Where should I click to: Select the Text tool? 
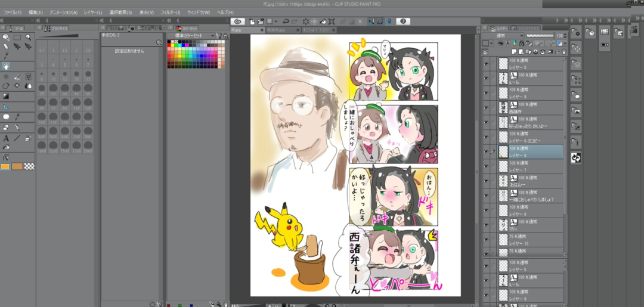pyautogui.click(x=6, y=138)
